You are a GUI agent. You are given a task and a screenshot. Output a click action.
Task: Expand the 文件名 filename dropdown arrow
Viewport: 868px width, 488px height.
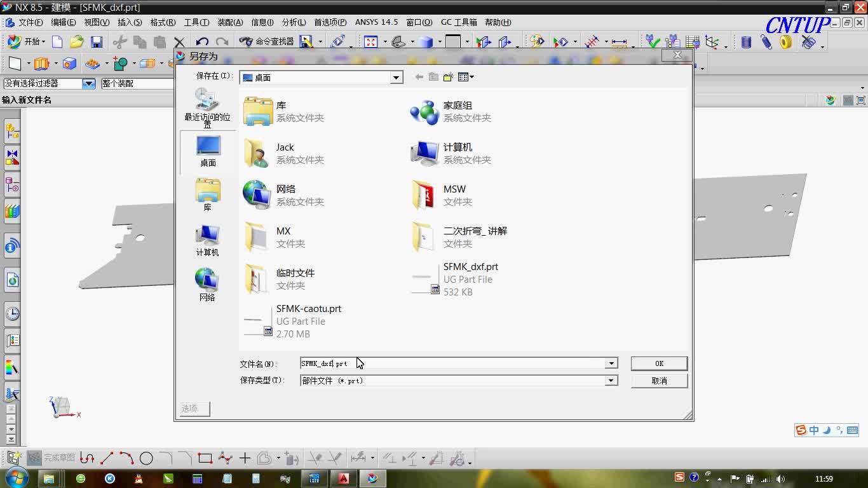point(610,363)
